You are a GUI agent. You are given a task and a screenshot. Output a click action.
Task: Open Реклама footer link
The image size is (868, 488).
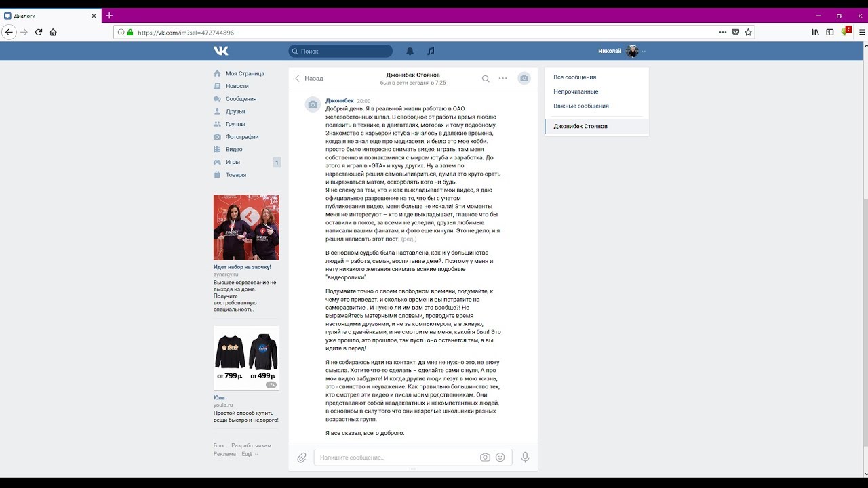click(x=224, y=454)
